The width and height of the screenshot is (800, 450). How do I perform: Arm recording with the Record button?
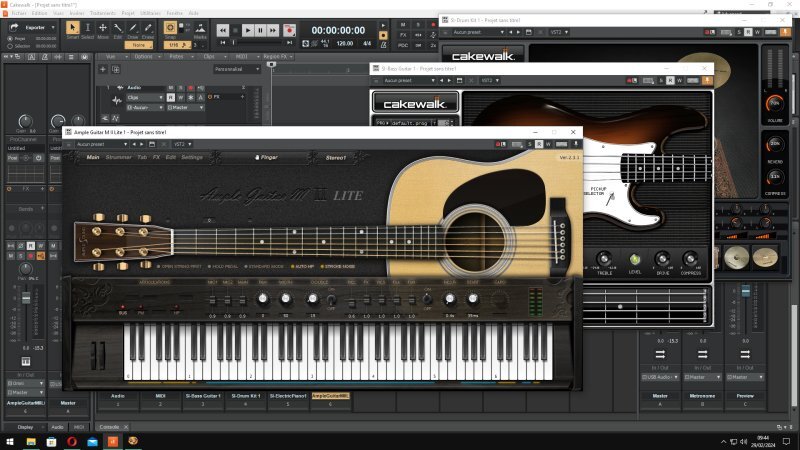289,31
